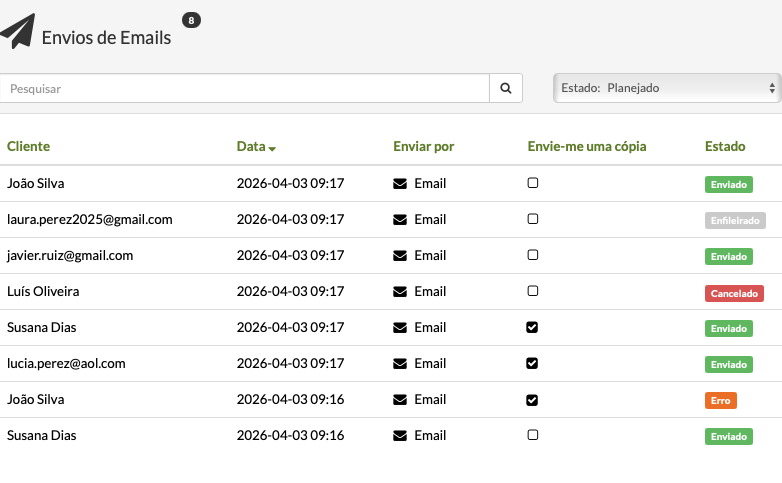Click envelope icon in javier.ruiz@gmail.com row
This screenshot has height=483, width=782.
(x=401, y=256)
